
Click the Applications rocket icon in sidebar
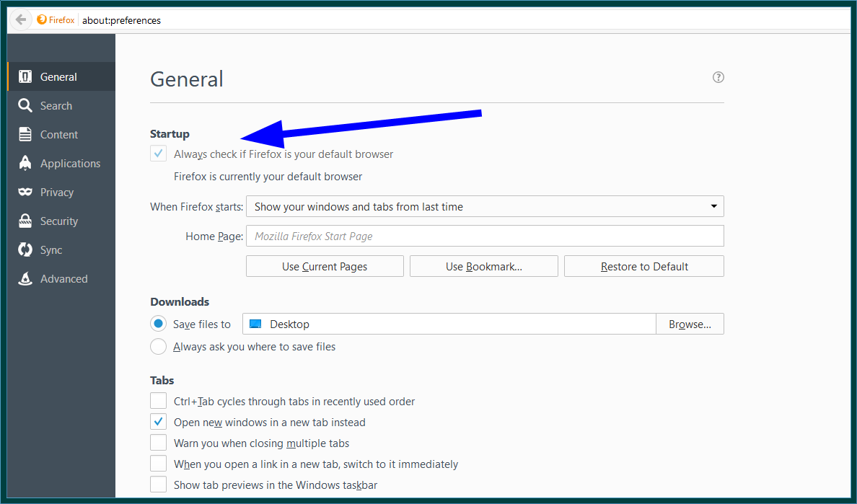25,163
